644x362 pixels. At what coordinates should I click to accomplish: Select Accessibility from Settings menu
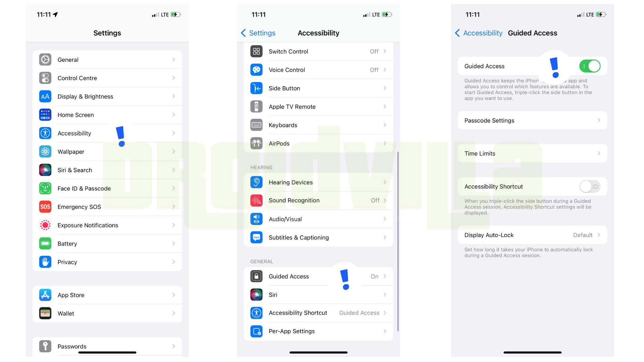tap(107, 133)
